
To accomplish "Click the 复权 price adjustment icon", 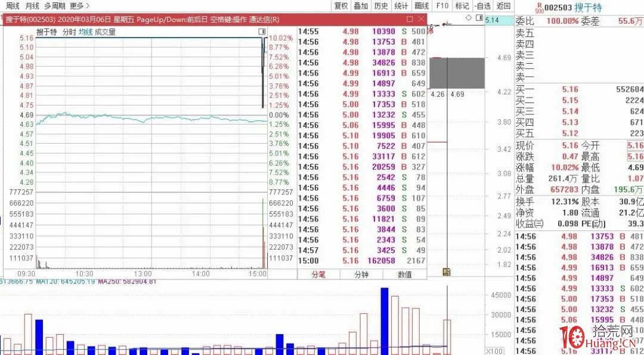I will 340,6.
